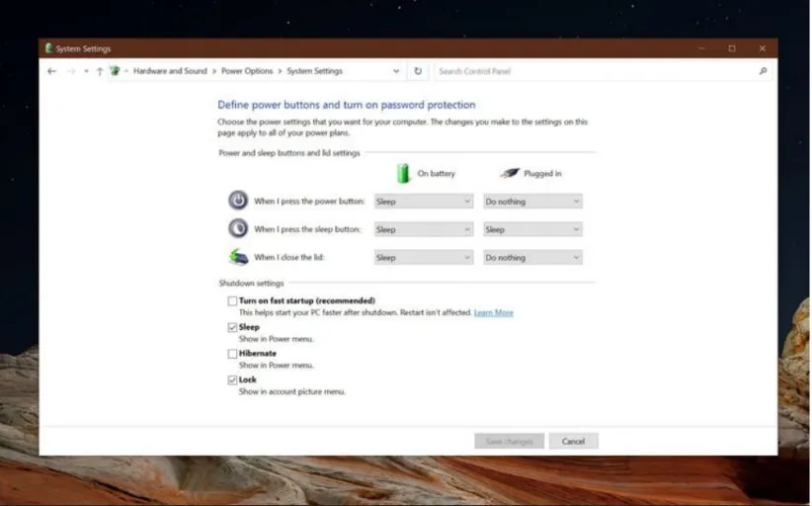This screenshot has width=812, height=506.
Task: Click the power button icon
Action: 238,201
